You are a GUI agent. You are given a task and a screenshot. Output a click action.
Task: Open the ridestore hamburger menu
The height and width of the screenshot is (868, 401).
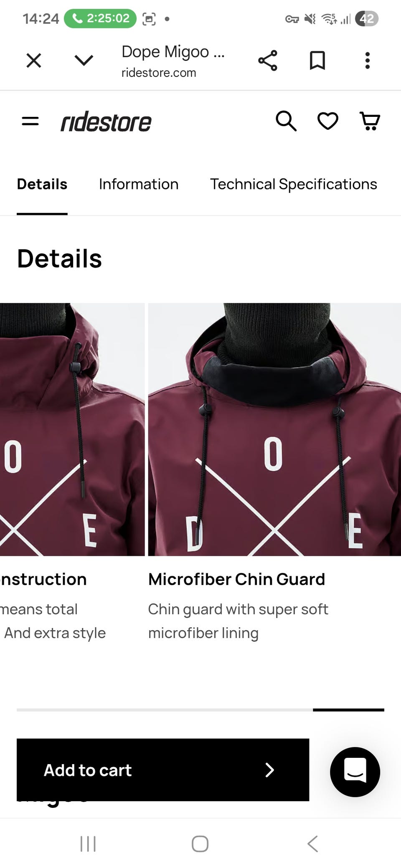click(x=30, y=121)
